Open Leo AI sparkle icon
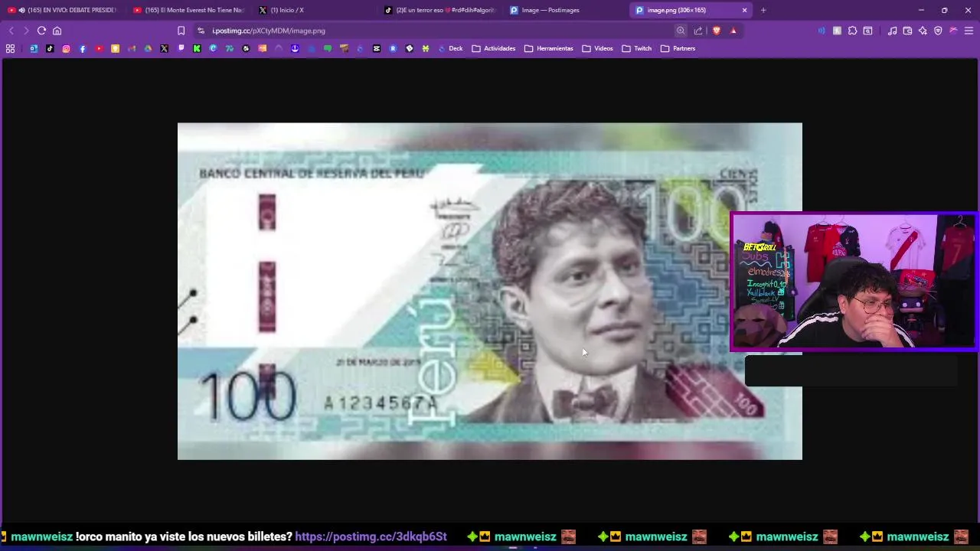The image size is (980, 551). tap(923, 31)
